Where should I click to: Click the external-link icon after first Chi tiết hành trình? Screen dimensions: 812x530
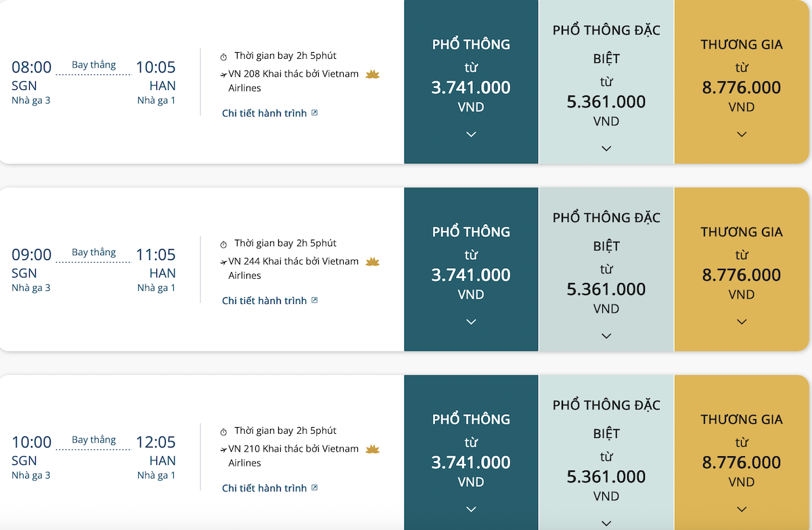pos(313,112)
